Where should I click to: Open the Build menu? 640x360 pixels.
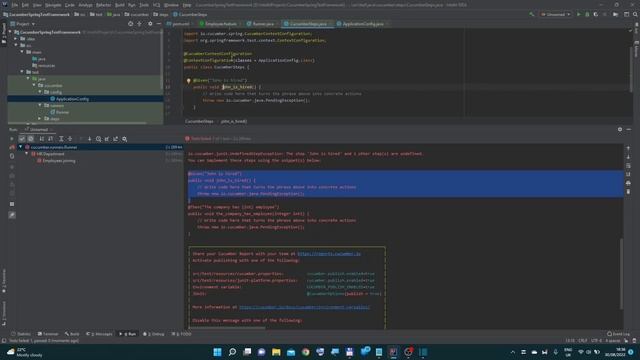click(x=120, y=5)
